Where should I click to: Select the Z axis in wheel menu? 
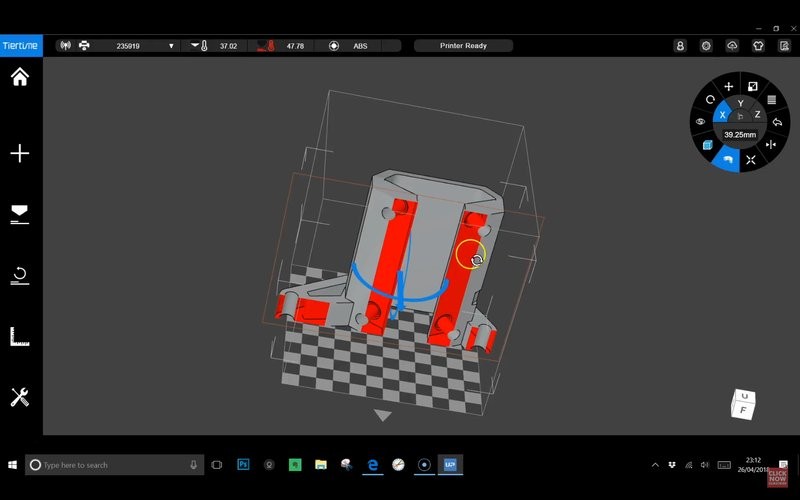(757, 116)
